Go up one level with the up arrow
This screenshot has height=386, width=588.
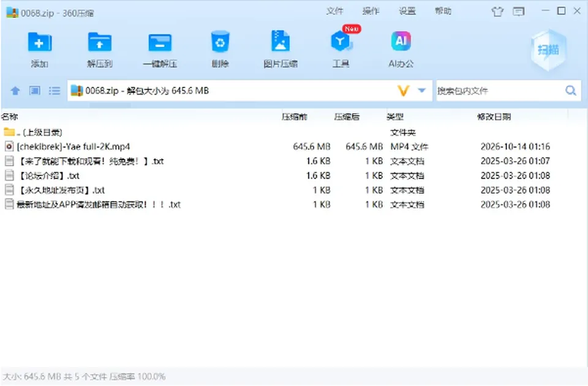[x=15, y=91]
